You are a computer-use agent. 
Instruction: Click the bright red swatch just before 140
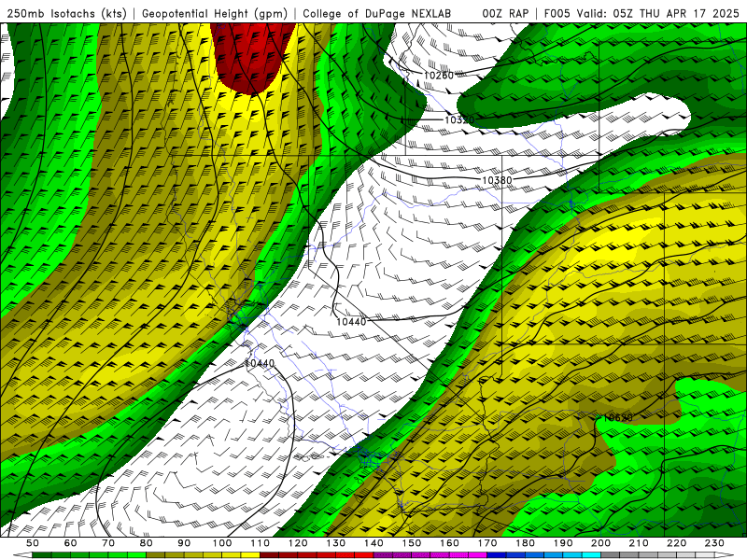click(364, 555)
